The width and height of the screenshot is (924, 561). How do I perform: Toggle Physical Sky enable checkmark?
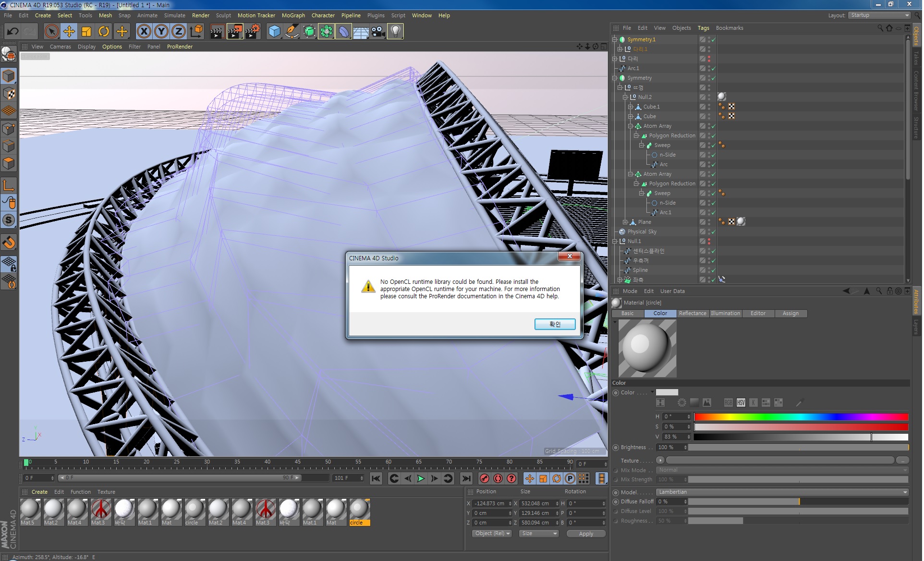click(714, 232)
